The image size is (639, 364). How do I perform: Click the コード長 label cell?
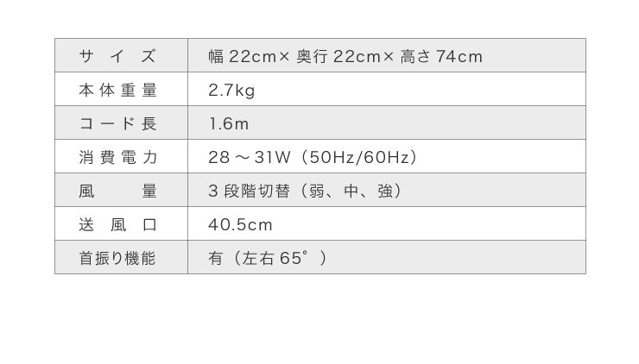coord(118,123)
